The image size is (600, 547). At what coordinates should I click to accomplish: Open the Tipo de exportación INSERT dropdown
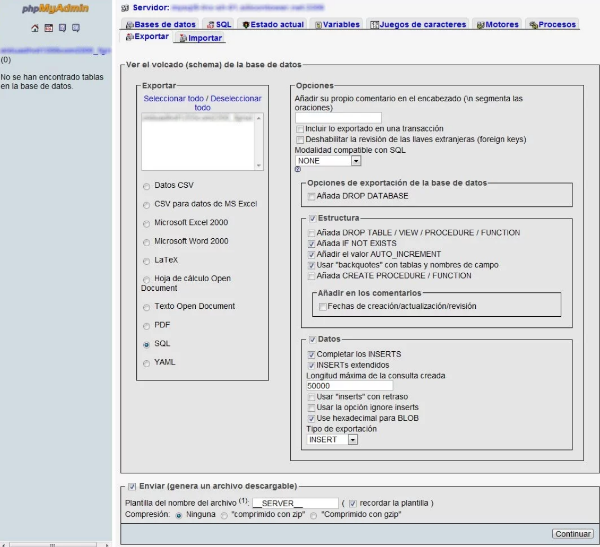tap(332, 439)
